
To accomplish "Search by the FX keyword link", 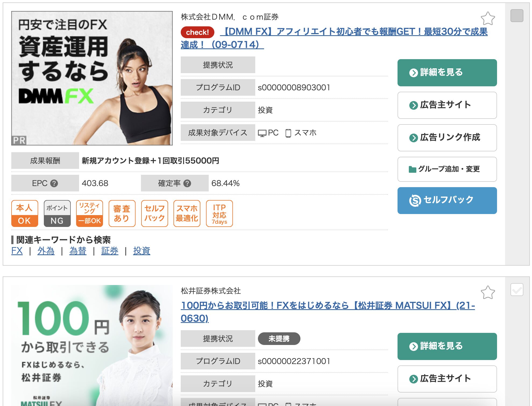I will 17,251.
